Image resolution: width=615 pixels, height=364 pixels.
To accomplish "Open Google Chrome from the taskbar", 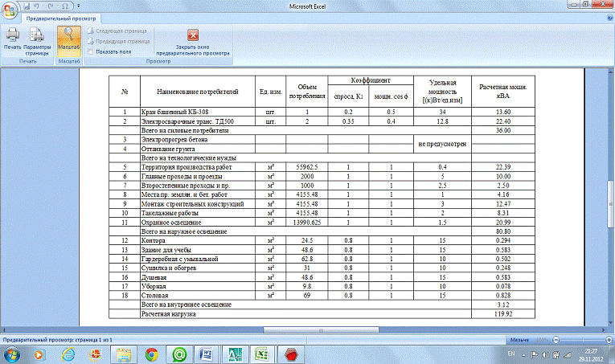I will point(151,353).
